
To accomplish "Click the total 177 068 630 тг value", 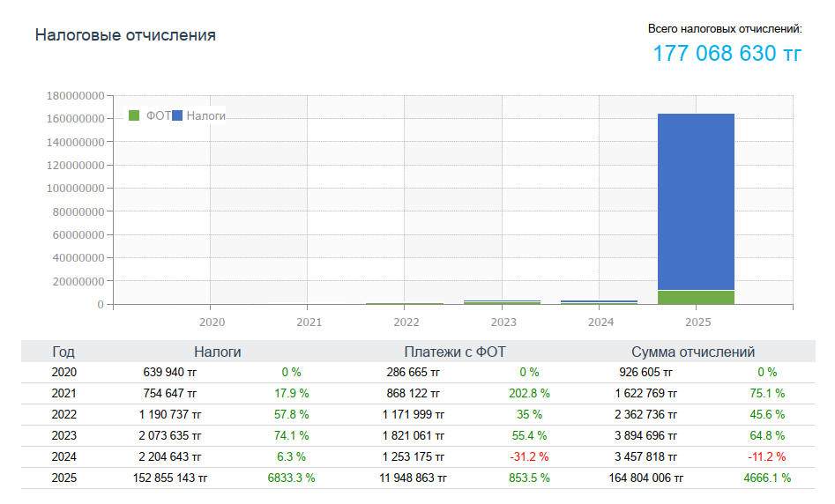I will pos(727,54).
